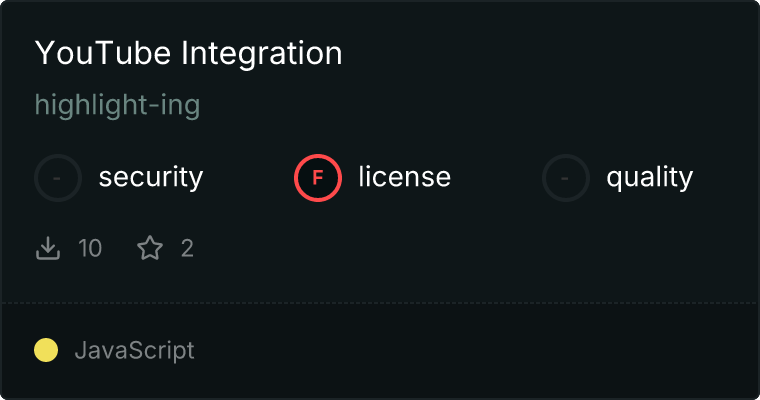
Task: Click the security grade dash badge
Action: click(58, 178)
